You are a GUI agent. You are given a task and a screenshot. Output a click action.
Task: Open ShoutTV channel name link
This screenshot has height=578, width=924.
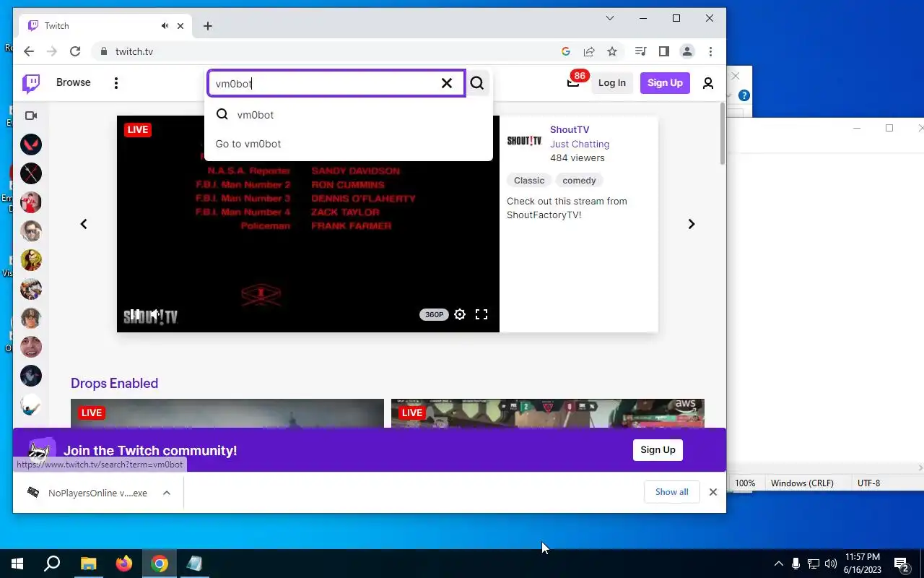570,130
